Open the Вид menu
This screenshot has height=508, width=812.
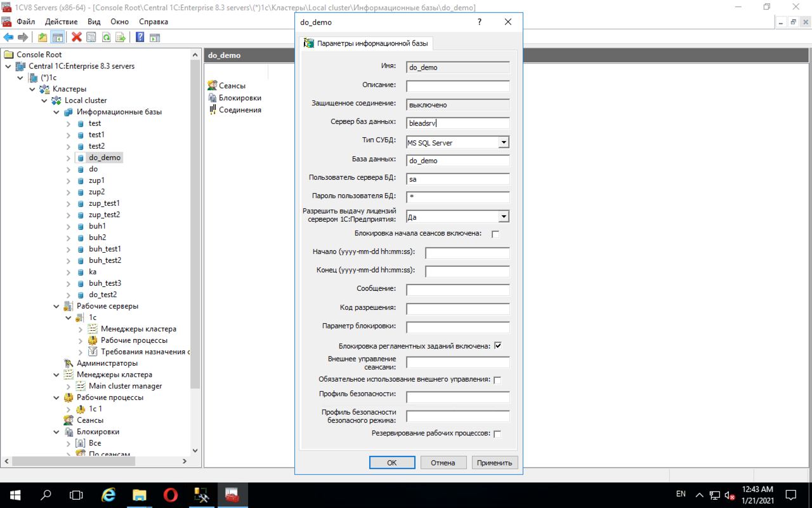click(x=94, y=22)
